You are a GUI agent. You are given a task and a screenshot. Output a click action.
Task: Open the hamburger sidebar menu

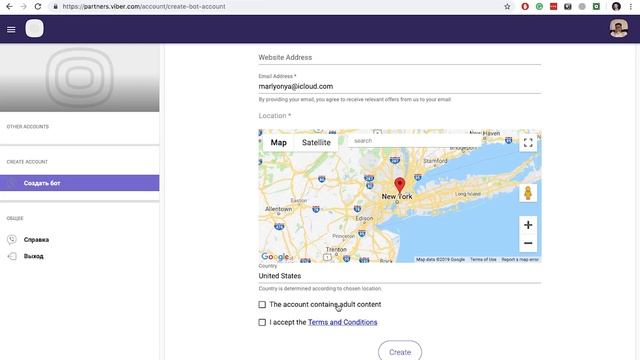[x=11, y=29]
